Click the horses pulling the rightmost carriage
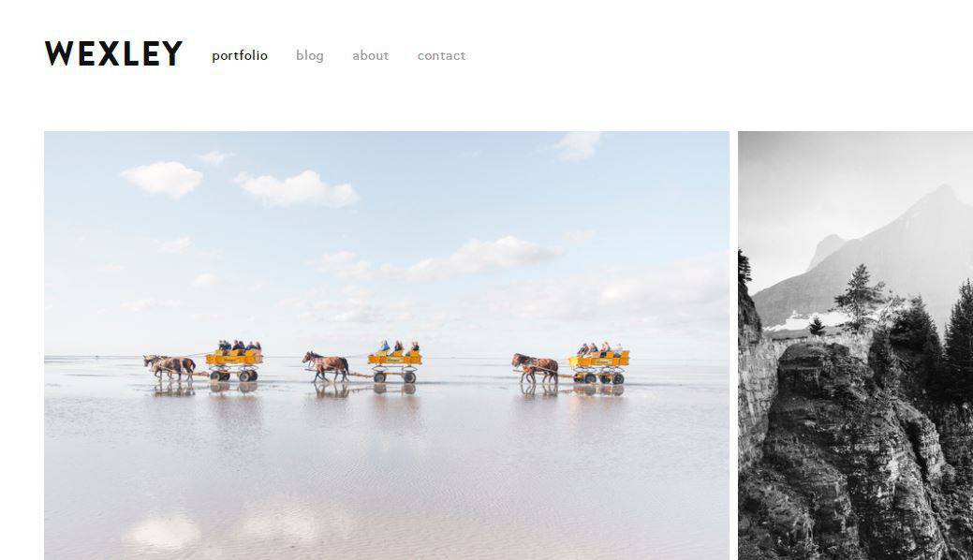Image resolution: width=973 pixels, height=560 pixels. click(x=535, y=368)
